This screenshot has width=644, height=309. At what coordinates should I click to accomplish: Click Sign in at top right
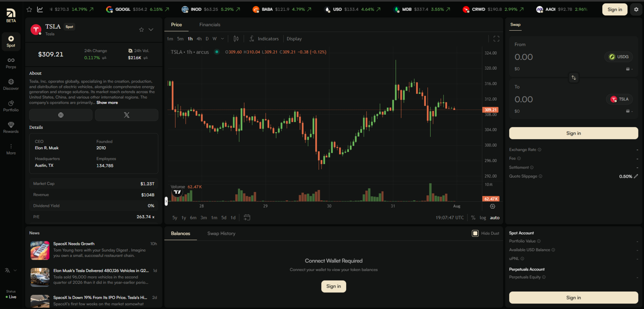(x=615, y=9)
